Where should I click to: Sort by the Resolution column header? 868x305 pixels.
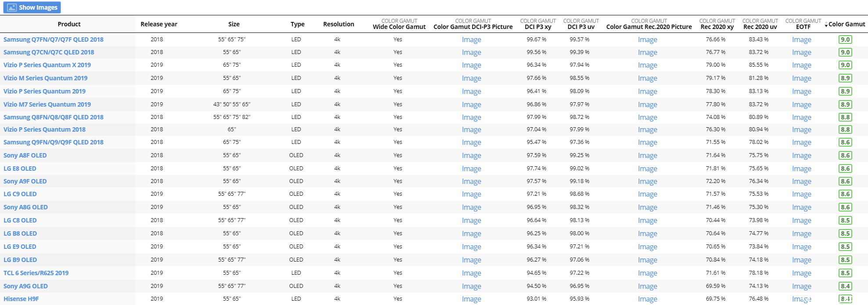(x=339, y=24)
